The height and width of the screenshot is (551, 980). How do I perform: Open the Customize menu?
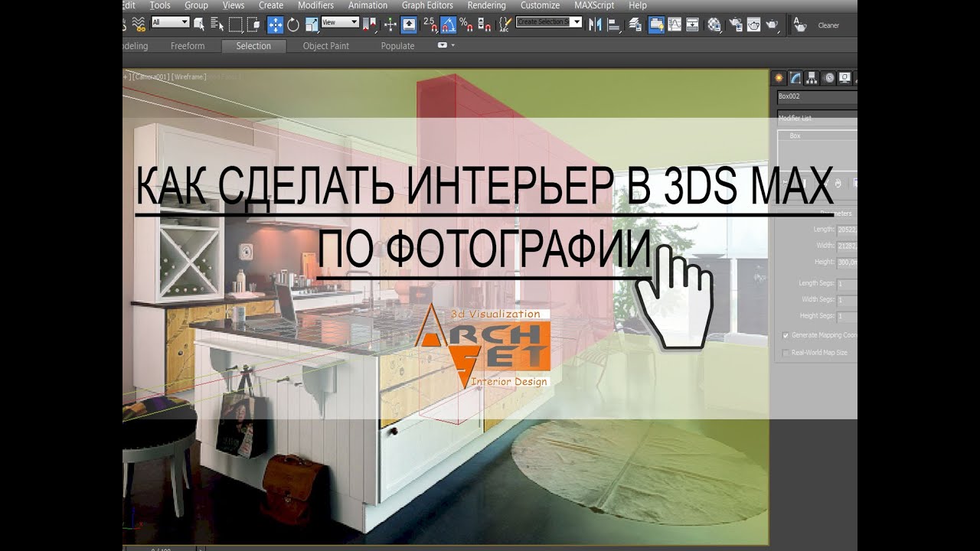click(540, 5)
